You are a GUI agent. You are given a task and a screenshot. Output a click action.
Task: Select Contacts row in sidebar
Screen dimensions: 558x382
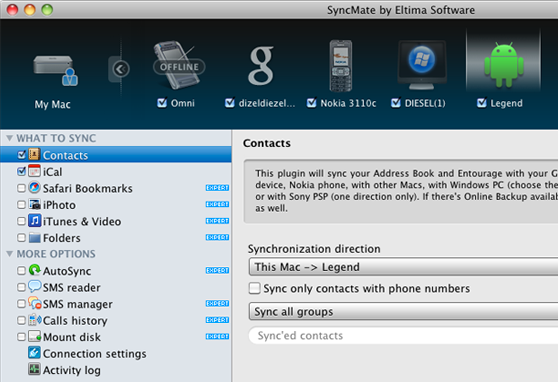coord(116,155)
